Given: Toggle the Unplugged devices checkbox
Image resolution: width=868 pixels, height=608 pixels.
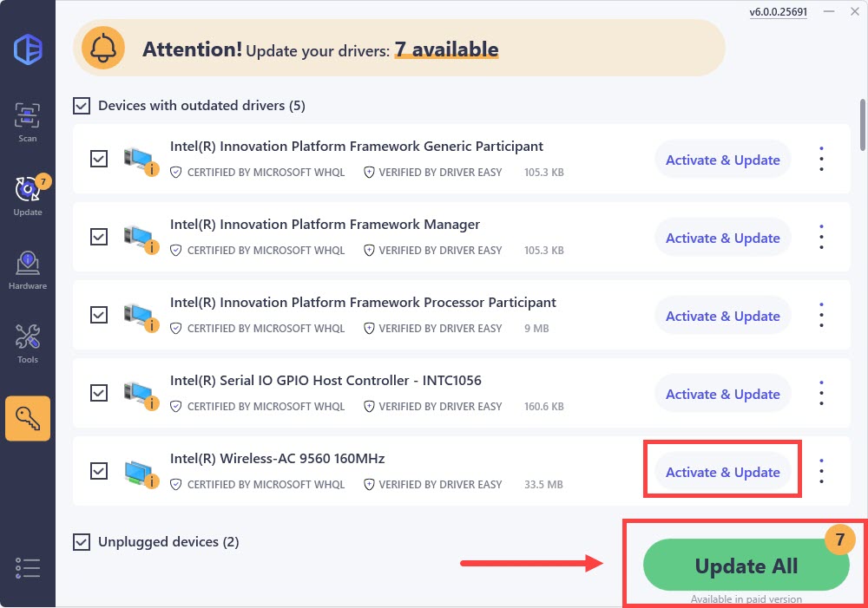Looking at the screenshot, I should (82, 542).
